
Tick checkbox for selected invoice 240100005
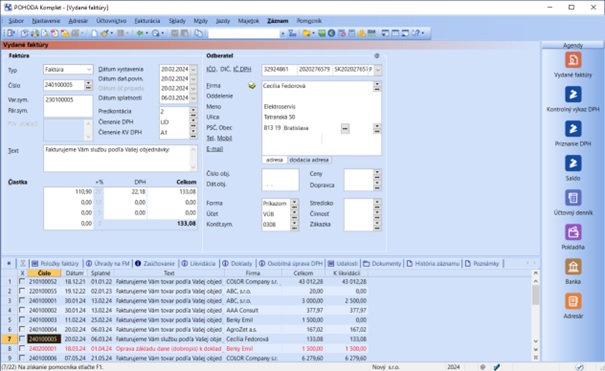click(22, 339)
